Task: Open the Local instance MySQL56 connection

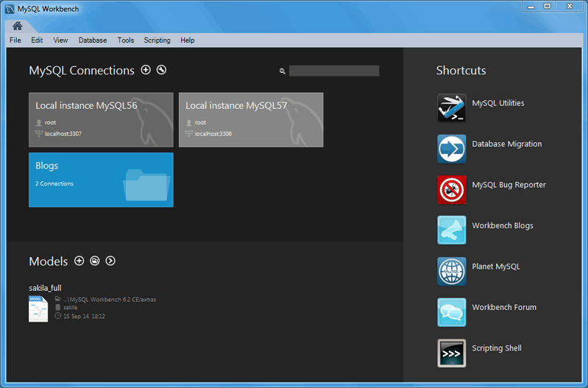Action: (102, 120)
